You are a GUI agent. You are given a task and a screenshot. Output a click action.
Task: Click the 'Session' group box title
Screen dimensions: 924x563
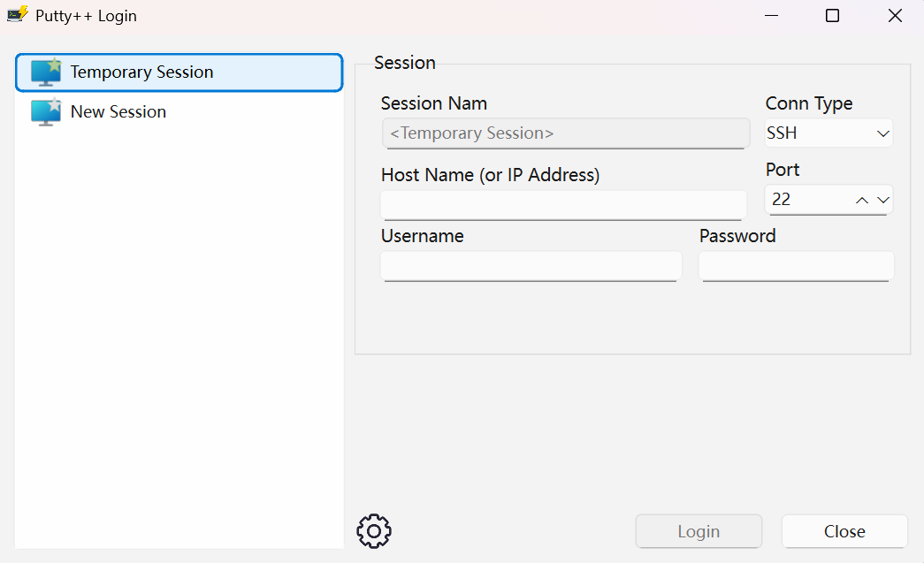[405, 63]
